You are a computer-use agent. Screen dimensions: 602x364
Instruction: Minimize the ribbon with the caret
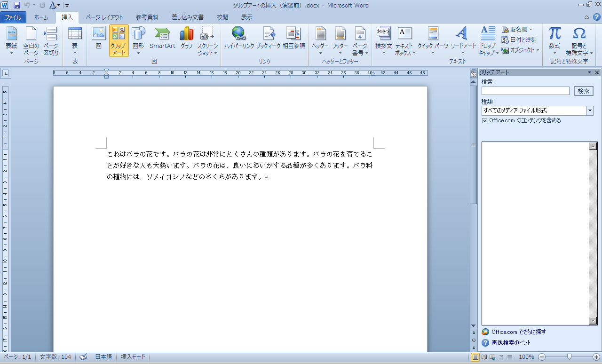click(x=586, y=17)
